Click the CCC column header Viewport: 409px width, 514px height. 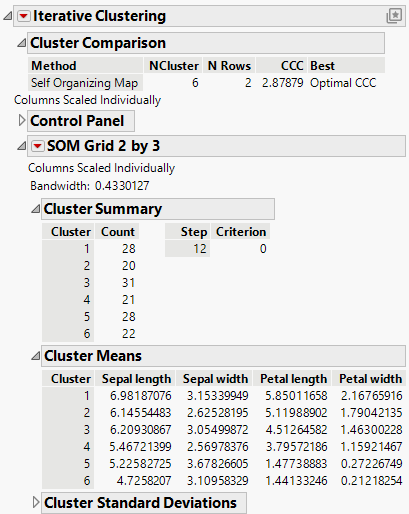(280, 66)
